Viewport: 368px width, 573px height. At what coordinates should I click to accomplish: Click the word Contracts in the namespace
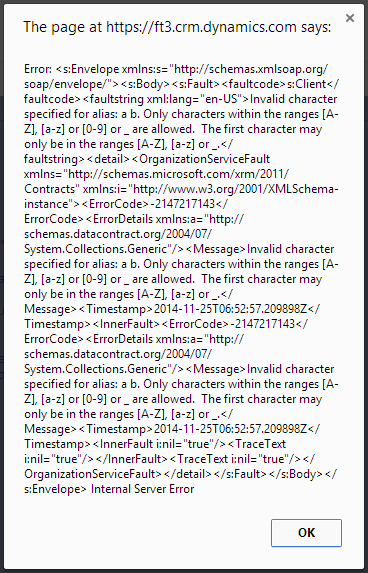pyautogui.click(x=52, y=189)
